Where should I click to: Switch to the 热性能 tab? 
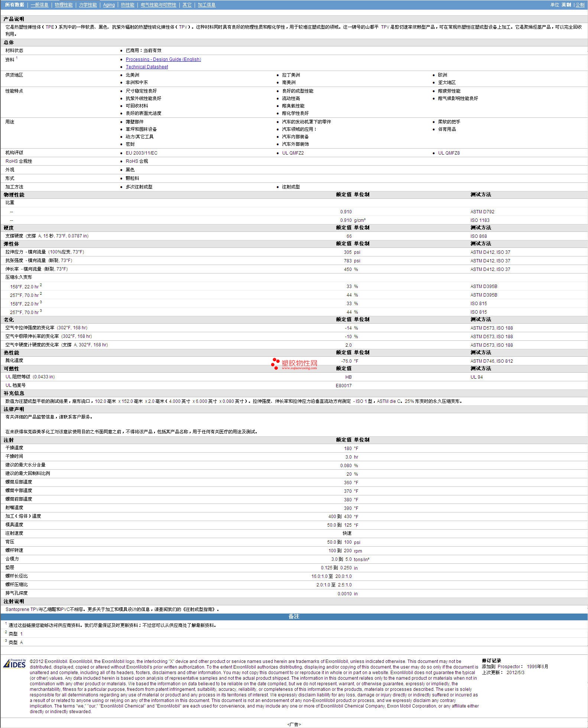point(127,5)
